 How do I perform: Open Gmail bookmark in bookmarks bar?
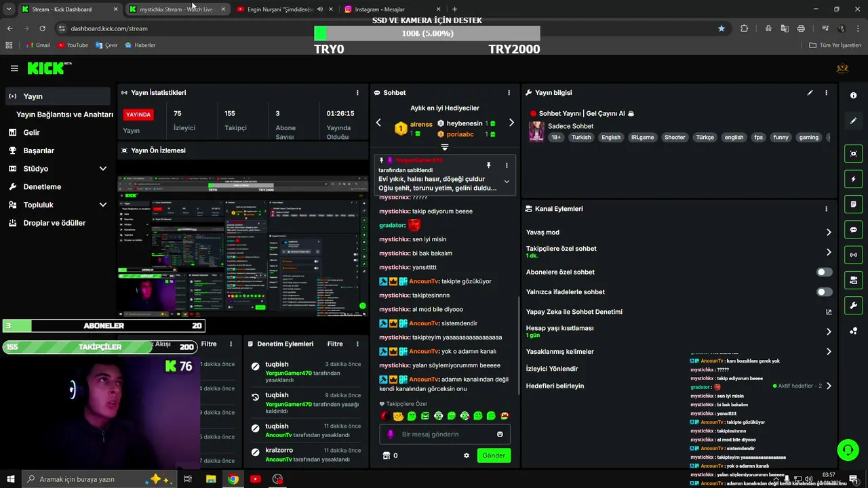pos(38,45)
